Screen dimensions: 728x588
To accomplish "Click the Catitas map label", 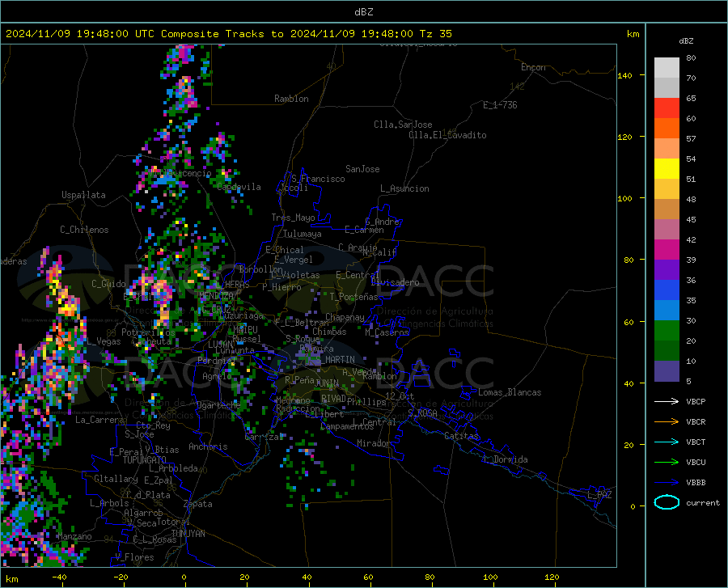I will pos(461,436).
